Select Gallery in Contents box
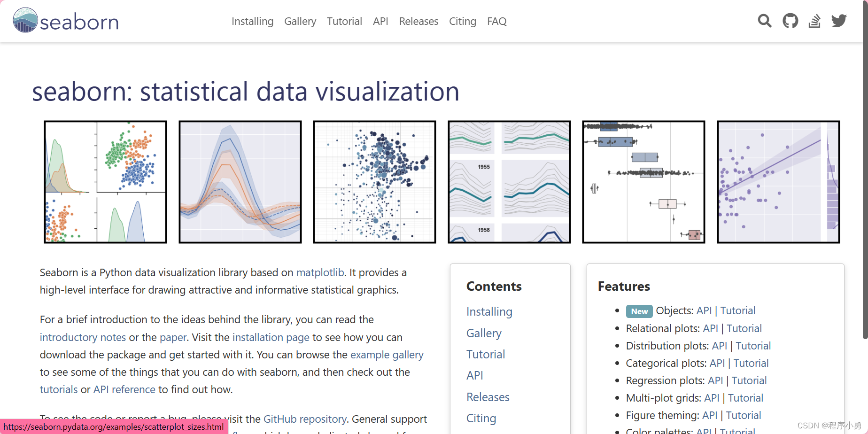Image resolution: width=868 pixels, height=434 pixels. pos(484,333)
